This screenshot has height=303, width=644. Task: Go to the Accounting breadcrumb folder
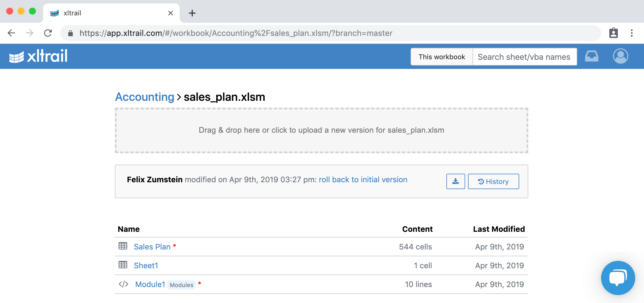[144, 97]
